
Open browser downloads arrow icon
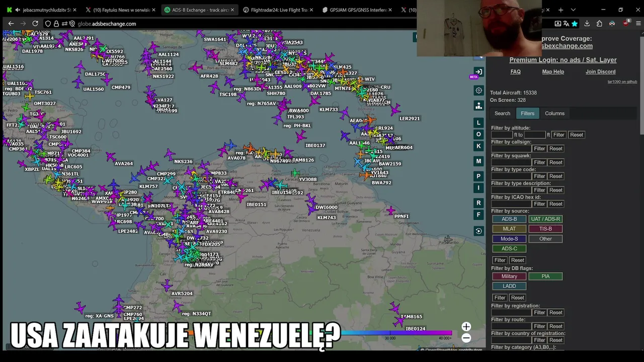pyautogui.click(x=587, y=24)
